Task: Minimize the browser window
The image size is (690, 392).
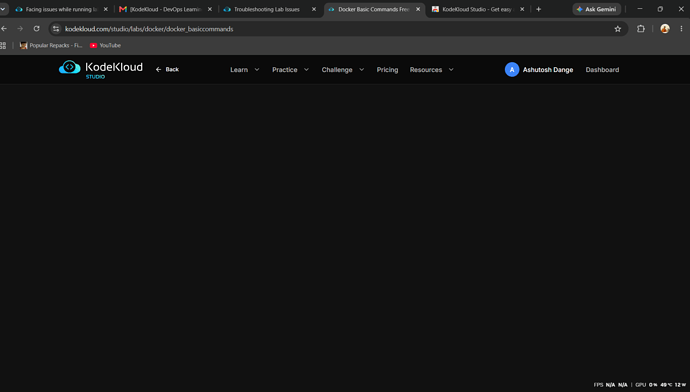Action: pyautogui.click(x=640, y=9)
